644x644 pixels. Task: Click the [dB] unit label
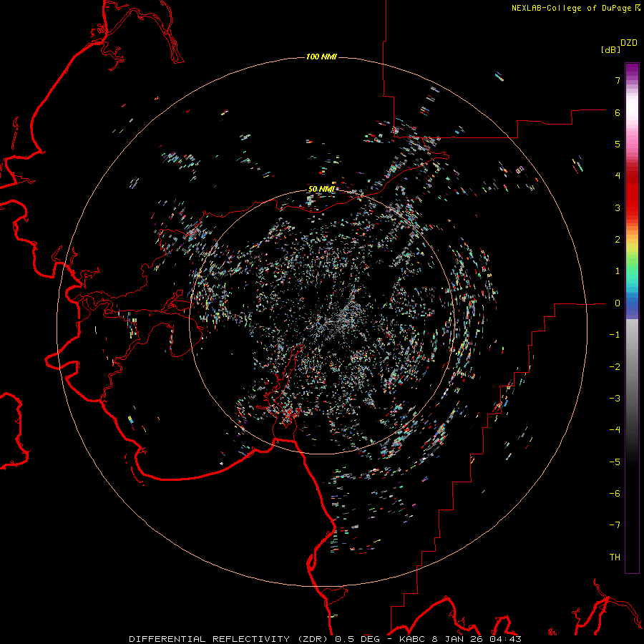(x=610, y=49)
